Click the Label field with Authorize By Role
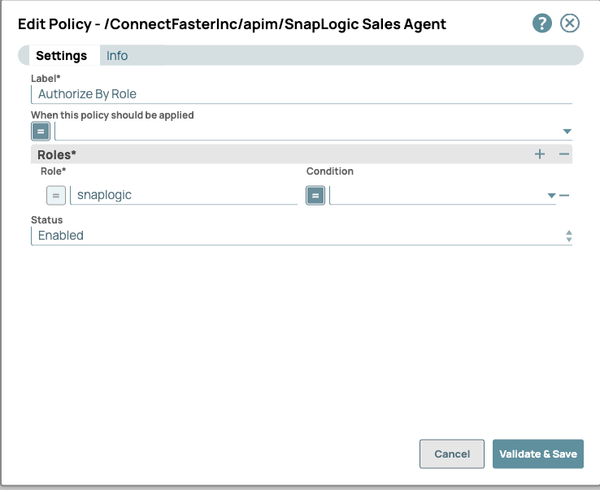The width and height of the screenshot is (600, 490). click(x=300, y=94)
